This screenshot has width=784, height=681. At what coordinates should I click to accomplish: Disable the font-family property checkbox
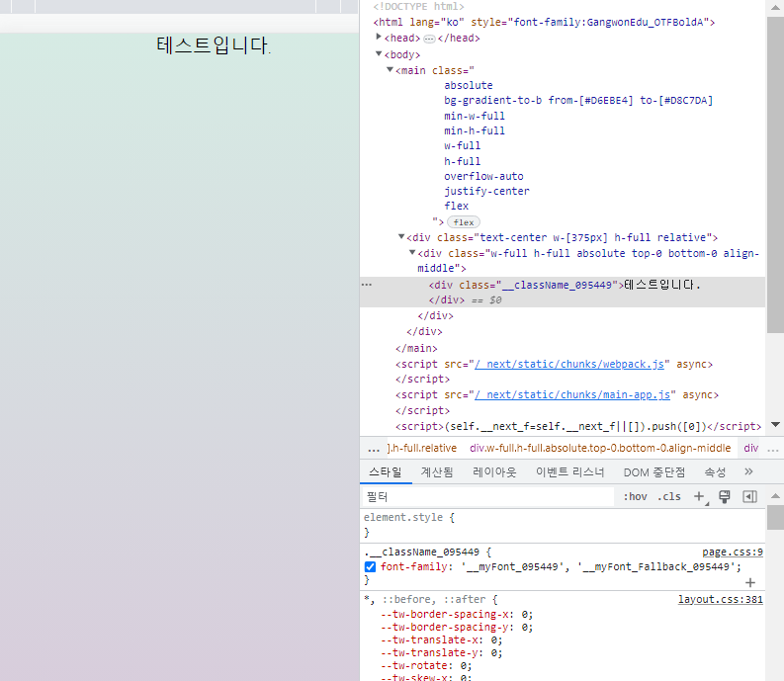[x=370, y=566]
